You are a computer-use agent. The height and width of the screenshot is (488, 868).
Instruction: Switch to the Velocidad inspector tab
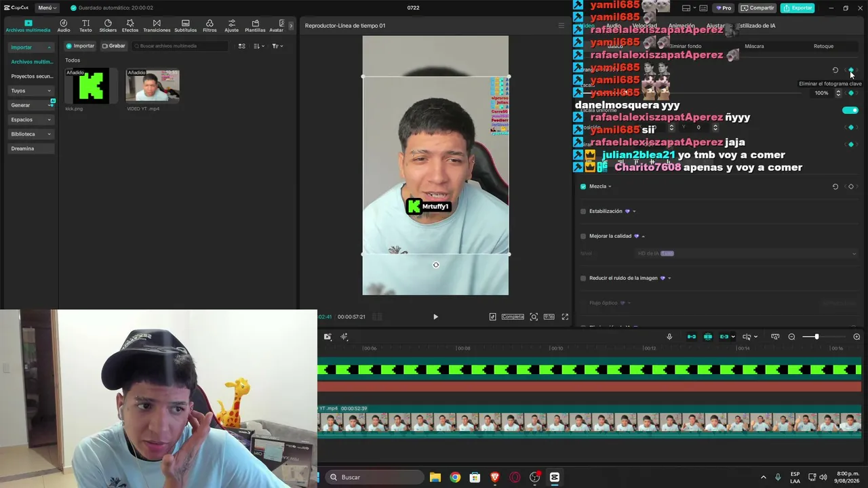click(x=644, y=26)
